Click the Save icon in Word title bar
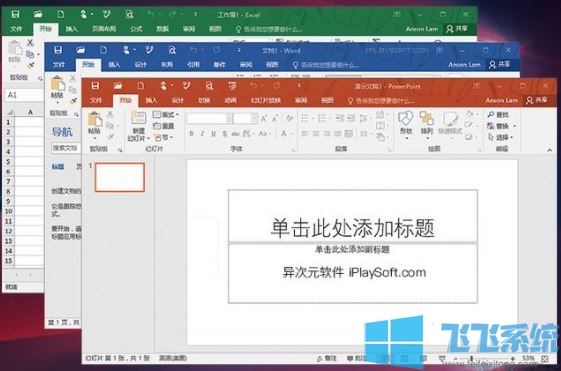This screenshot has height=371, width=561. (x=58, y=50)
